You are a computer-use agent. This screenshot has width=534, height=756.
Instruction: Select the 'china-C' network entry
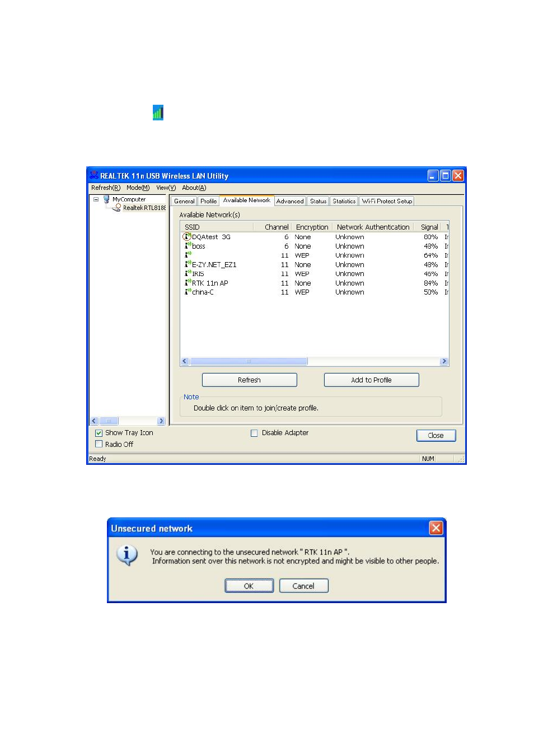315,292
